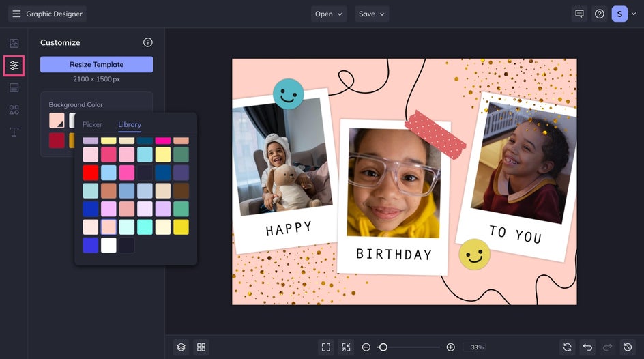
Task: Open the hamburger menu next to Graphic Designer
Action: click(x=16, y=14)
